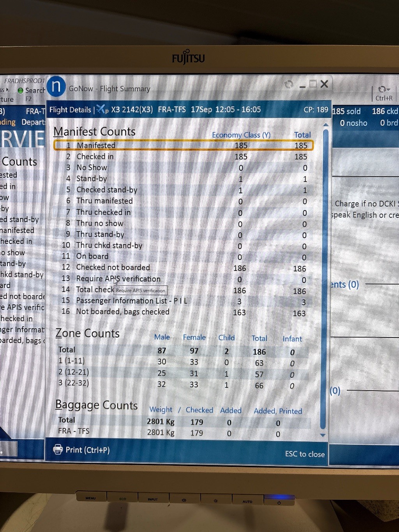Viewport: 399px width, 532px height.
Task: Maximize the Flight Summary window
Action: (313, 84)
